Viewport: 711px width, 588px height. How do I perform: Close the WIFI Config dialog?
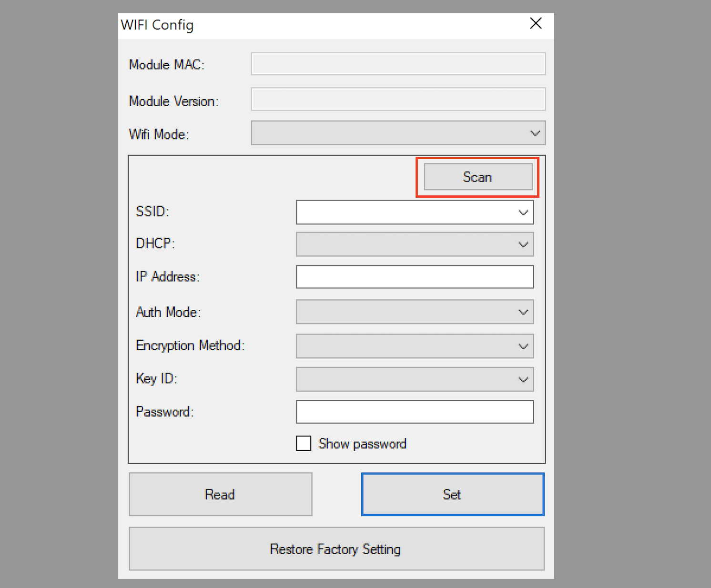tap(536, 24)
